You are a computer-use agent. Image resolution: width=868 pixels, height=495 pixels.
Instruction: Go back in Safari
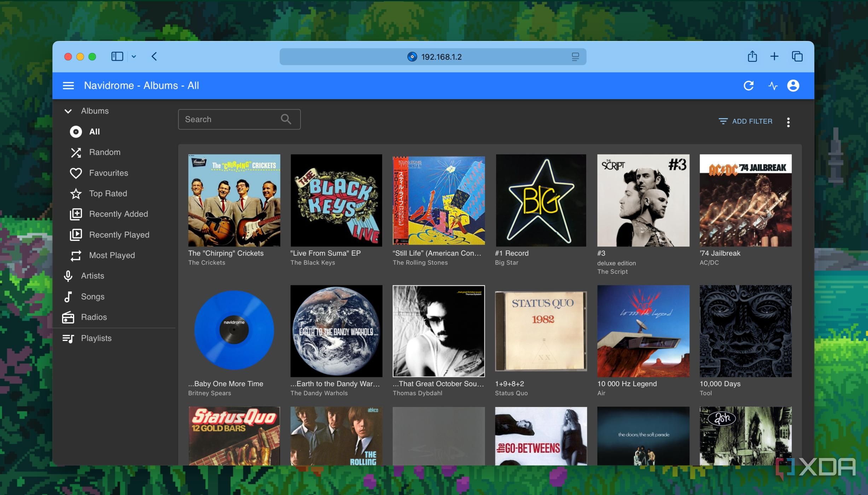[x=154, y=57]
